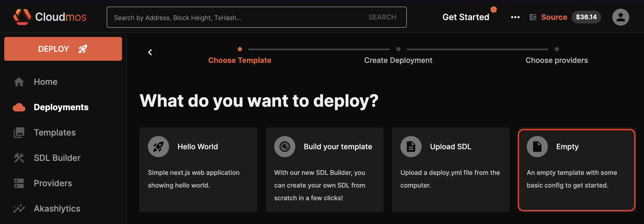
Task: Select the Choose providers step
Action: [557, 60]
